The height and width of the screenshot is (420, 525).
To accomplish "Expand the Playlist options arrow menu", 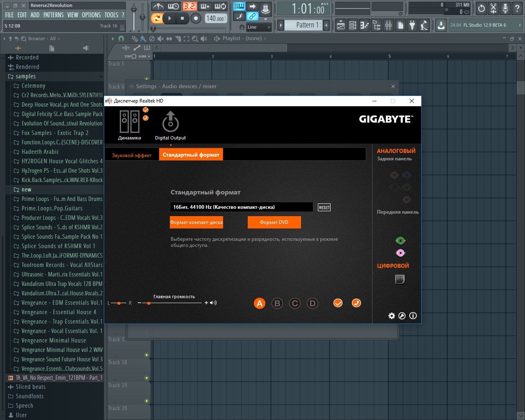I will pos(113,39).
